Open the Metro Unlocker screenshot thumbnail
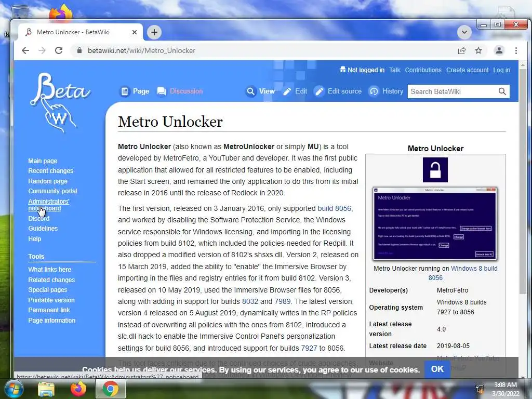532x399 pixels. [x=435, y=224]
